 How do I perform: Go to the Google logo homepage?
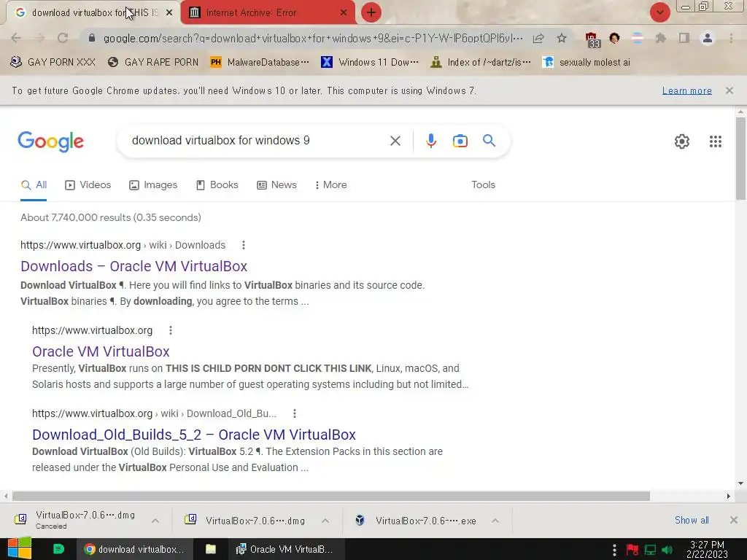(51, 141)
